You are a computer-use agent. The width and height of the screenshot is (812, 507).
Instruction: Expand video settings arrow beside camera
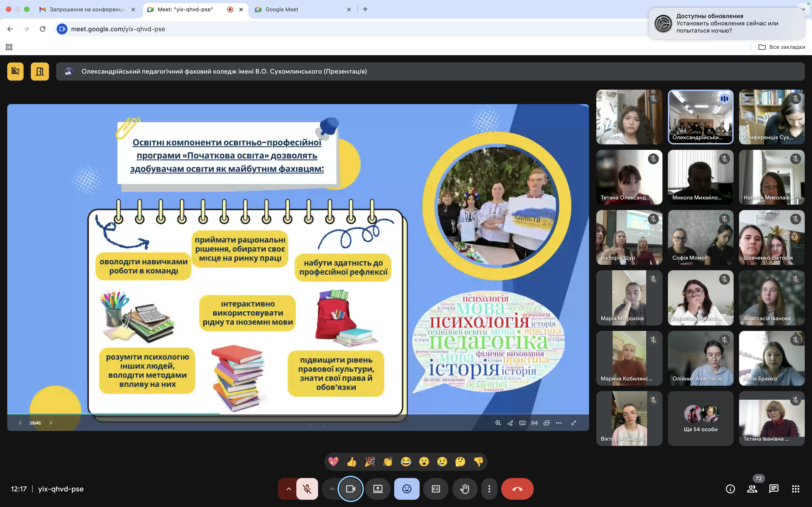331,489
